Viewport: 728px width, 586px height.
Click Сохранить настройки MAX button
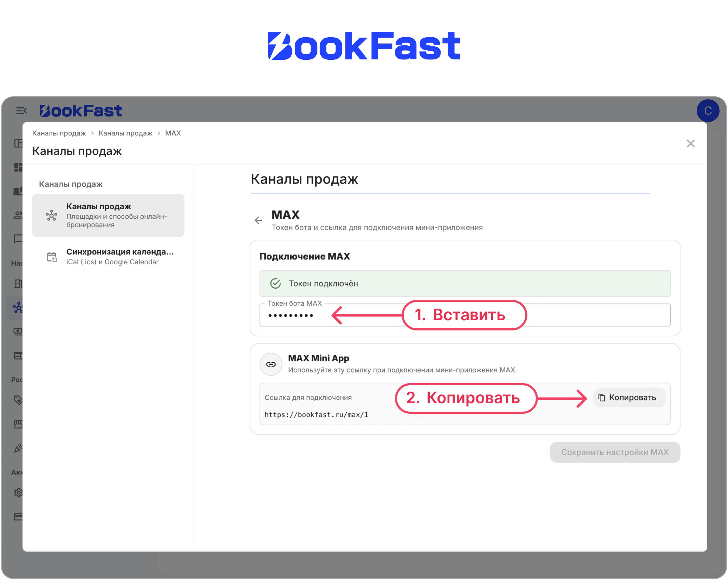(615, 452)
